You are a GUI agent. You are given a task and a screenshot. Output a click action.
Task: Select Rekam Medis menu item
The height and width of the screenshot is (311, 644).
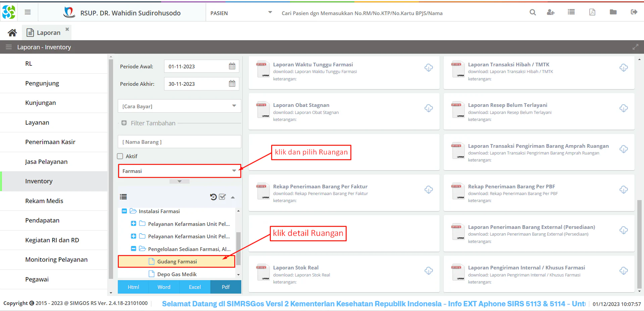pos(54,201)
